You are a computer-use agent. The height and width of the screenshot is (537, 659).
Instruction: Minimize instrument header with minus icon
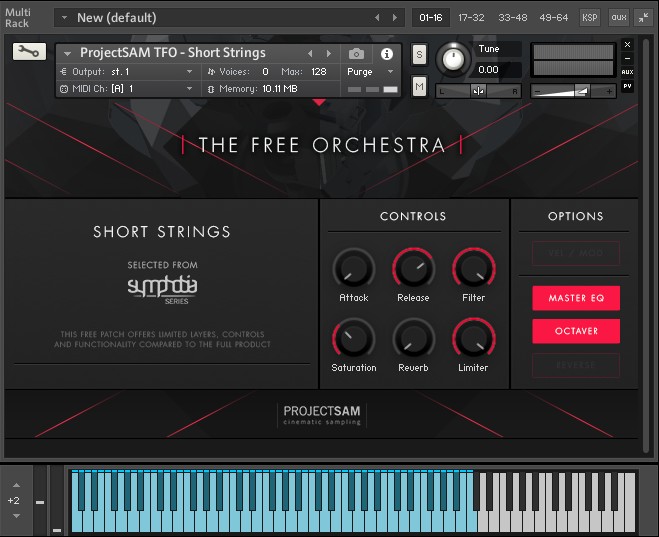(627, 58)
